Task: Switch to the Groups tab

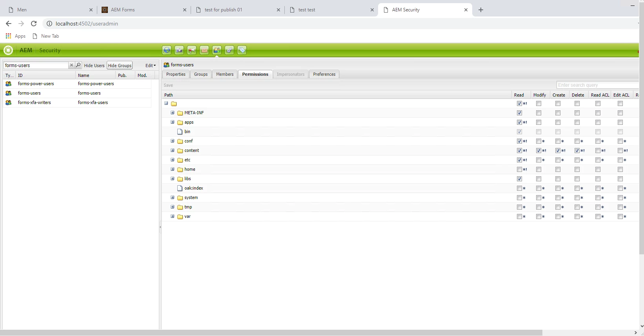Action: pos(201,74)
